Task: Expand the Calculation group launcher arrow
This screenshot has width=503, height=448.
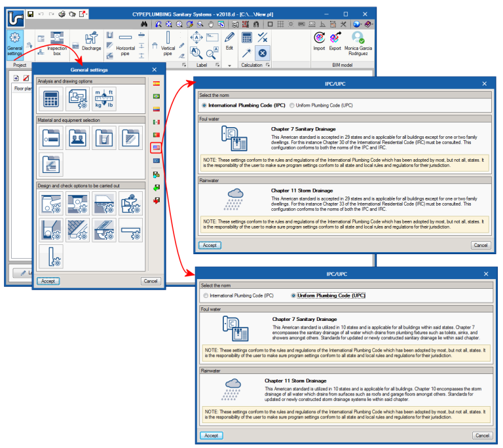Action: 267,65
